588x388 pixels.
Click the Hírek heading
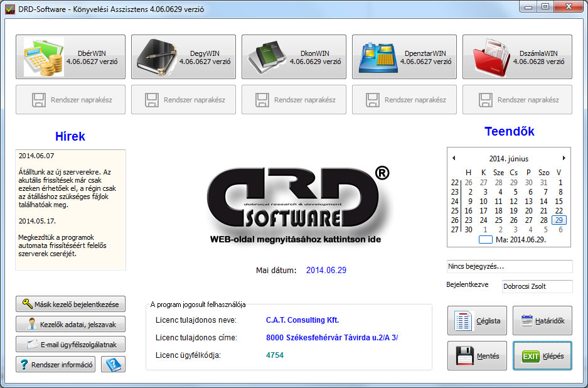click(70, 136)
